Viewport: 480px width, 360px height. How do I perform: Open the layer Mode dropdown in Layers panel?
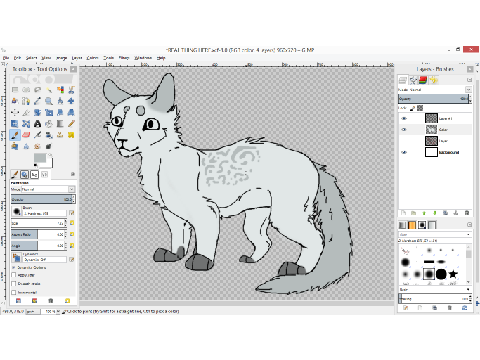[x=468, y=90]
